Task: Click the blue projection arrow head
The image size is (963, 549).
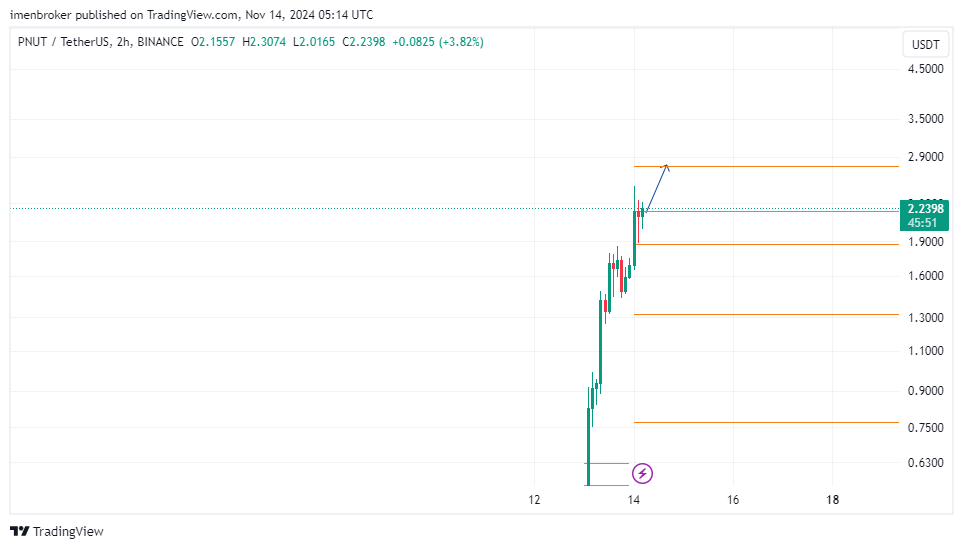Action: click(666, 167)
